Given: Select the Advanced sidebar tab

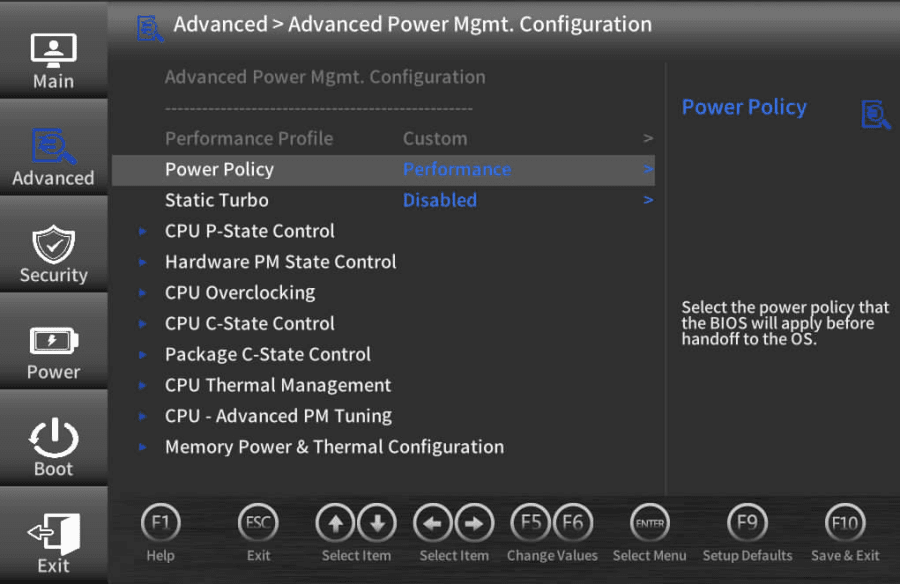Looking at the screenshot, I should click(53, 156).
